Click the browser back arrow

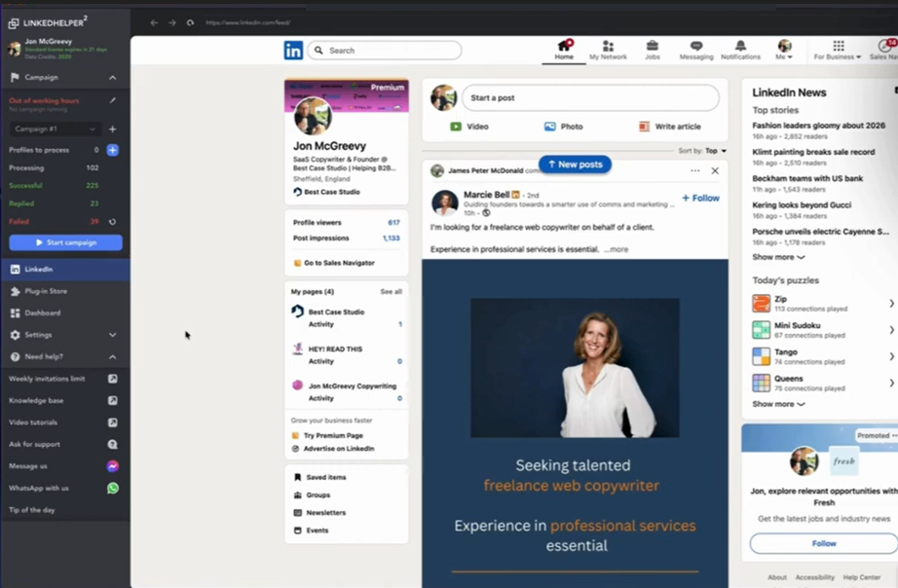tap(154, 23)
